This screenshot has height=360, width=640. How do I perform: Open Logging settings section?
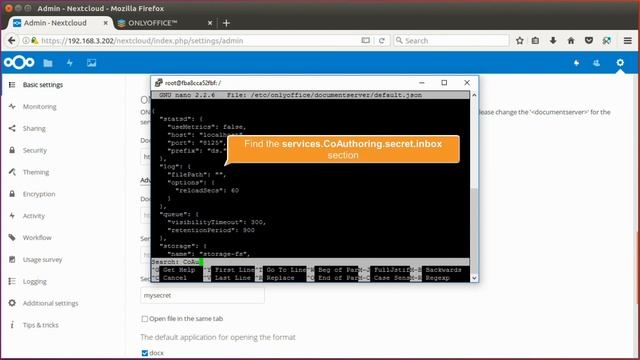(x=34, y=281)
